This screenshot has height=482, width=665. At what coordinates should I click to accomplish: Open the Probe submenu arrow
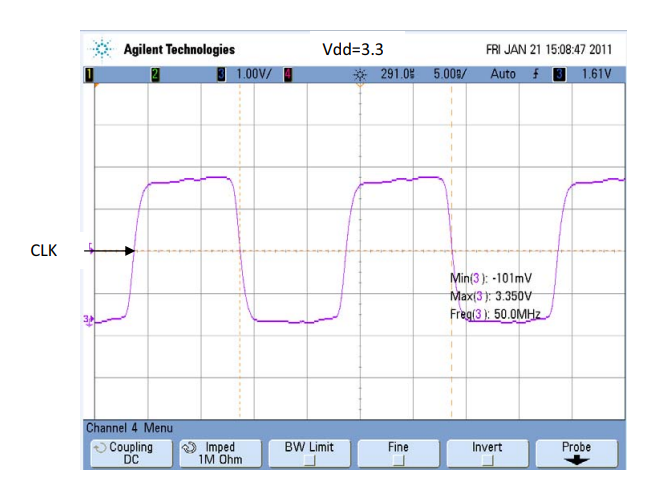[576, 461]
